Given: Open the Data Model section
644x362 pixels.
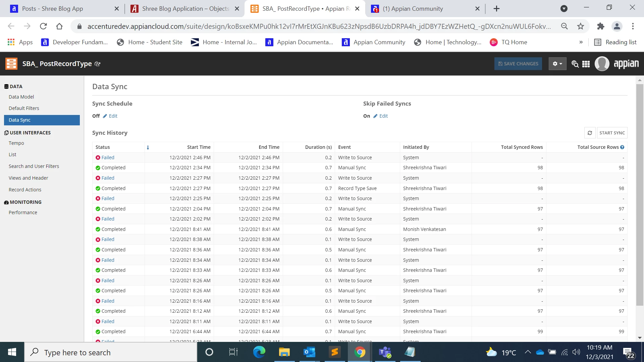Looking at the screenshot, I should click(x=21, y=97).
